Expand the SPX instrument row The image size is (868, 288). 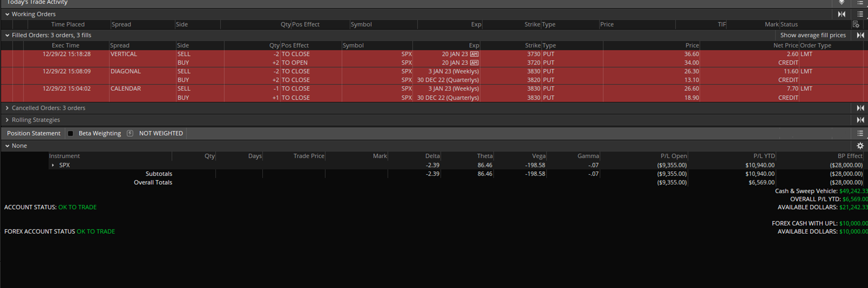click(53, 165)
